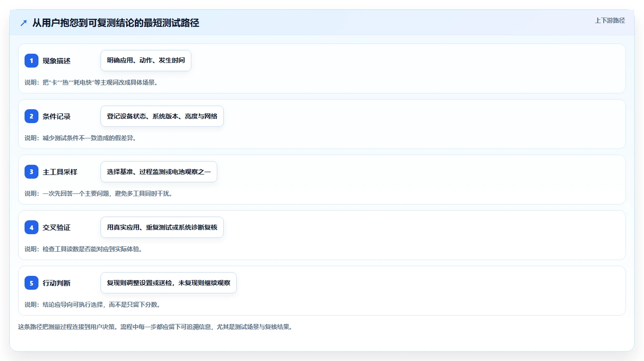Click the 登记设备状态、系统版本、亮度与网络 chip
The height and width of the screenshot is (361, 644).
coord(162,116)
